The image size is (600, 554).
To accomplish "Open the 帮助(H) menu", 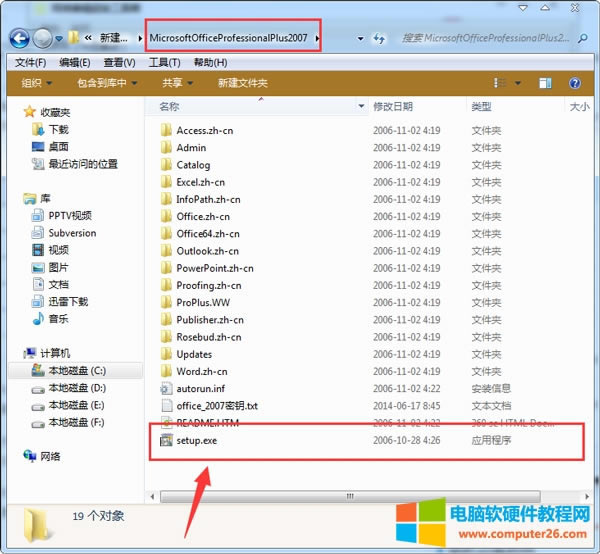I will pyautogui.click(x=210, y=62).
